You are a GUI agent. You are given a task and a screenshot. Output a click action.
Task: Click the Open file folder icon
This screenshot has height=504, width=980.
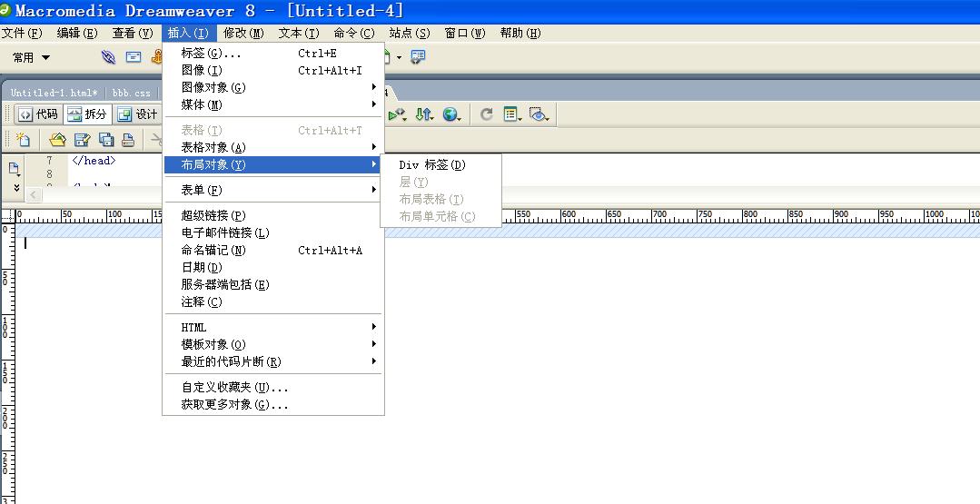click(57, 139)
